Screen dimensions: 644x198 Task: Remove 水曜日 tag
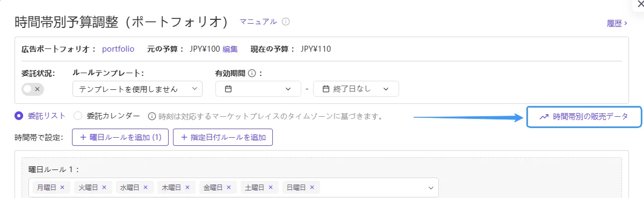click(x=146, y=187)
